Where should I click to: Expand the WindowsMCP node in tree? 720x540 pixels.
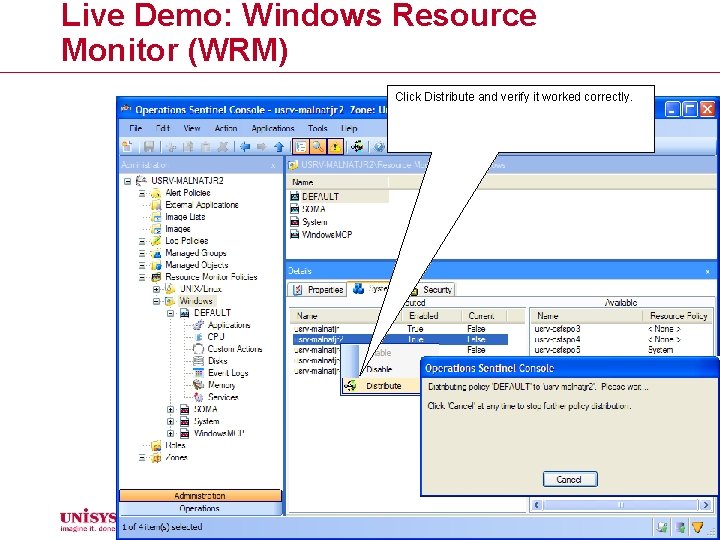(x=170, y=433)
